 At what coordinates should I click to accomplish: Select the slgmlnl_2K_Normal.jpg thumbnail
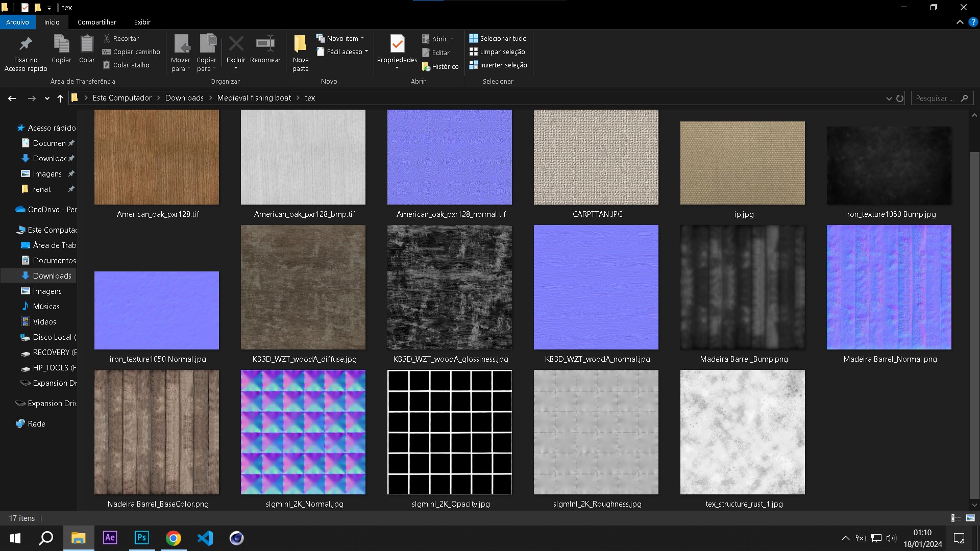(303, 432)
